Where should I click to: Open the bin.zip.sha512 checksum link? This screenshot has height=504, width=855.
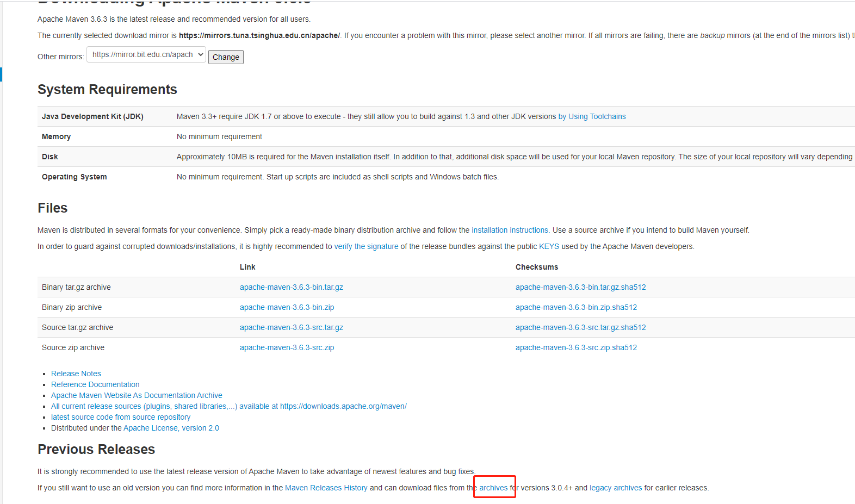(576, 307)
